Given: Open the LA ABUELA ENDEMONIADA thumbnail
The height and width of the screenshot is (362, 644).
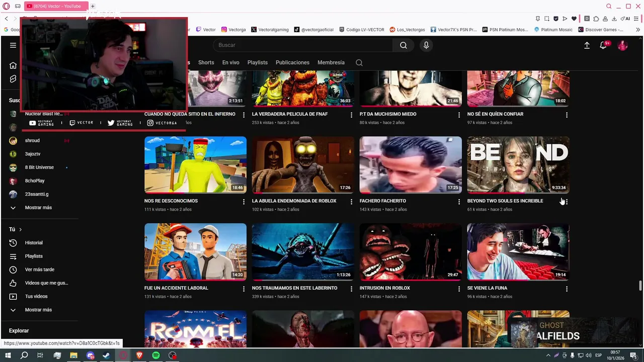Looking at the screenshot, I should tap(303, 164).
